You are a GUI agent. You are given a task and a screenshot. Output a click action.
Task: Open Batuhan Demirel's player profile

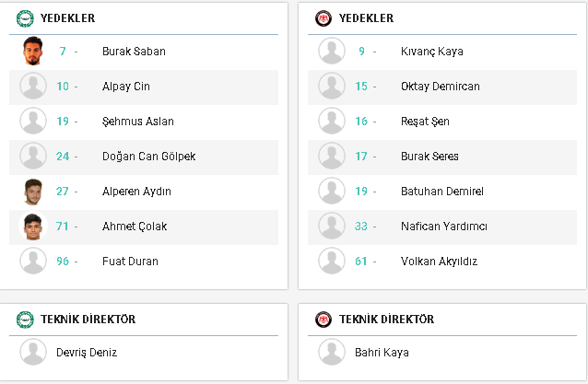click(x=442, y=192)
